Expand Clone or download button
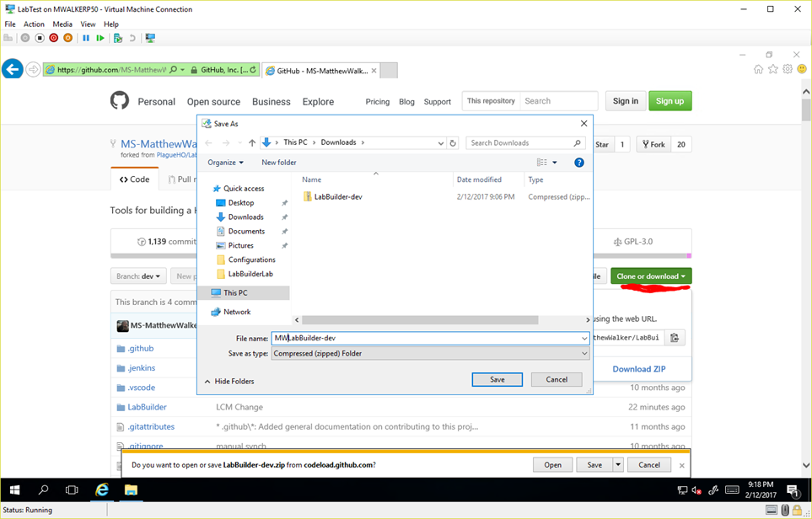The width and height of the screenshot is (812, 519). tap(651, 276)
